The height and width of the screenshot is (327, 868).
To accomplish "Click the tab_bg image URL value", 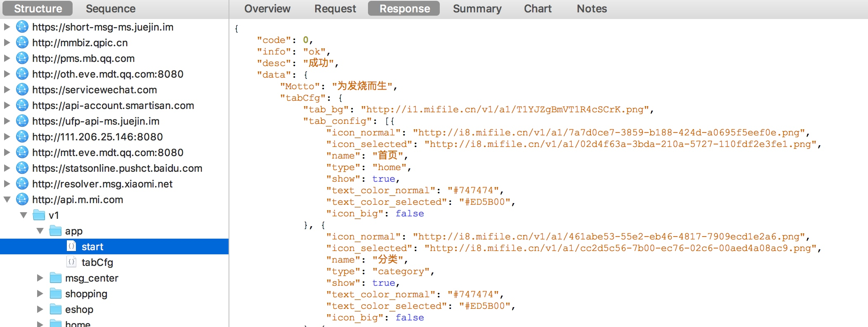I will coord(505,109).
